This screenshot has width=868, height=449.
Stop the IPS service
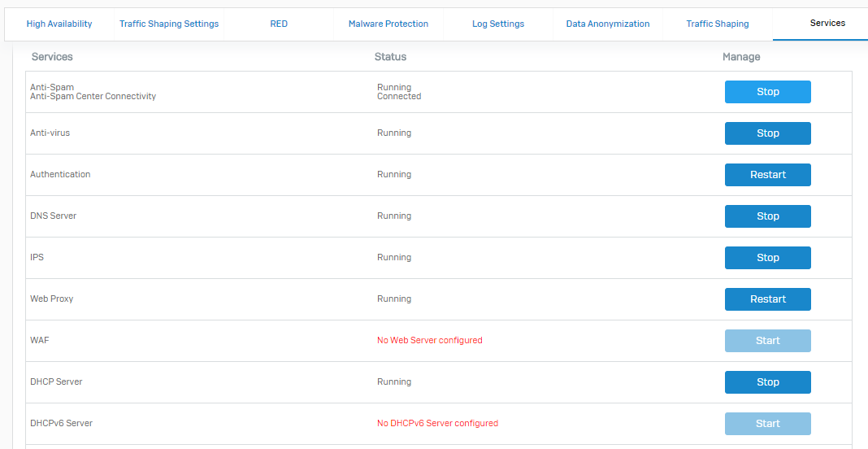[x=768, y=258]
